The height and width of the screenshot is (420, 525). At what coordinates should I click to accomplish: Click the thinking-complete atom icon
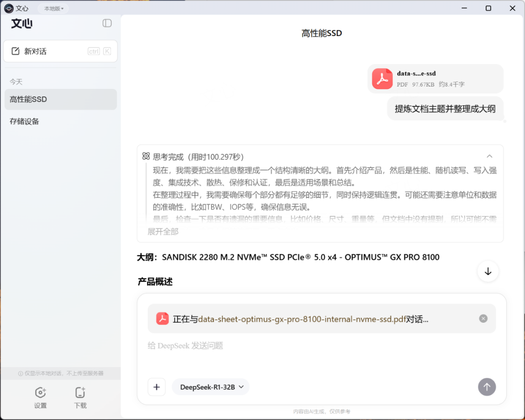pyautogui.click(x=146, y=156)
